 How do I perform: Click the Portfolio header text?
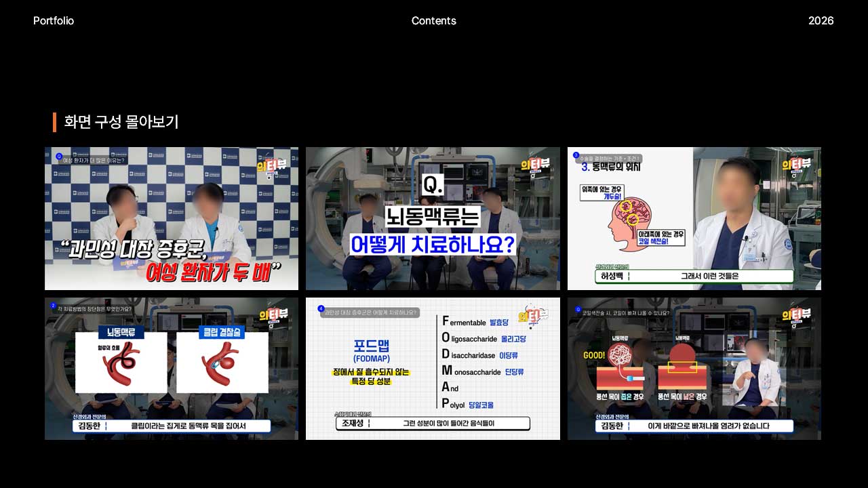point(54,21)
